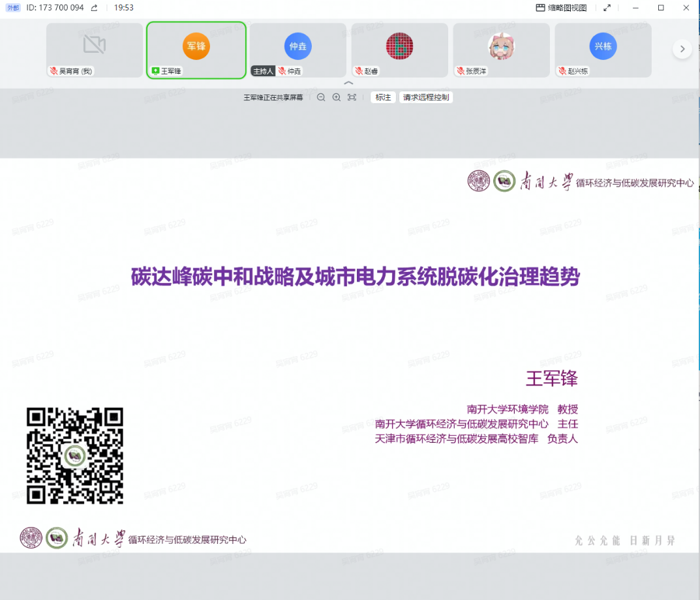Zoom out the shared screen
Screen dimensions: 700x600
[321, 97]
